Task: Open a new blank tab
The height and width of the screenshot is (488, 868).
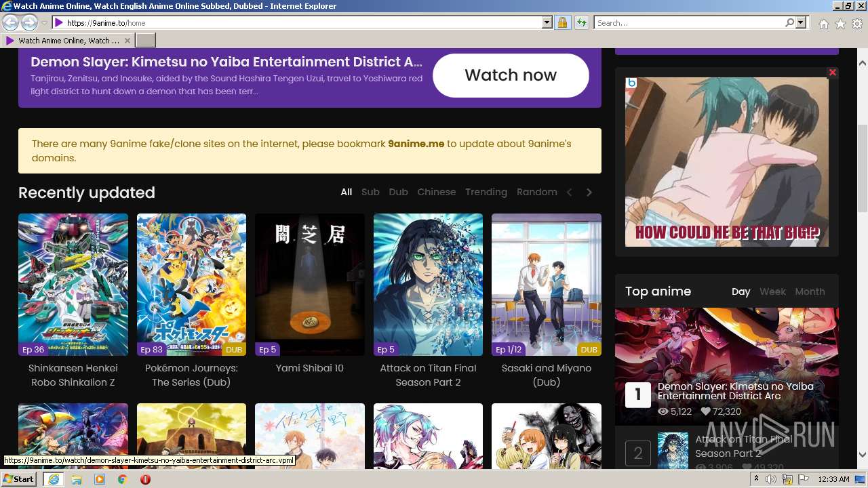Action: 146,41
